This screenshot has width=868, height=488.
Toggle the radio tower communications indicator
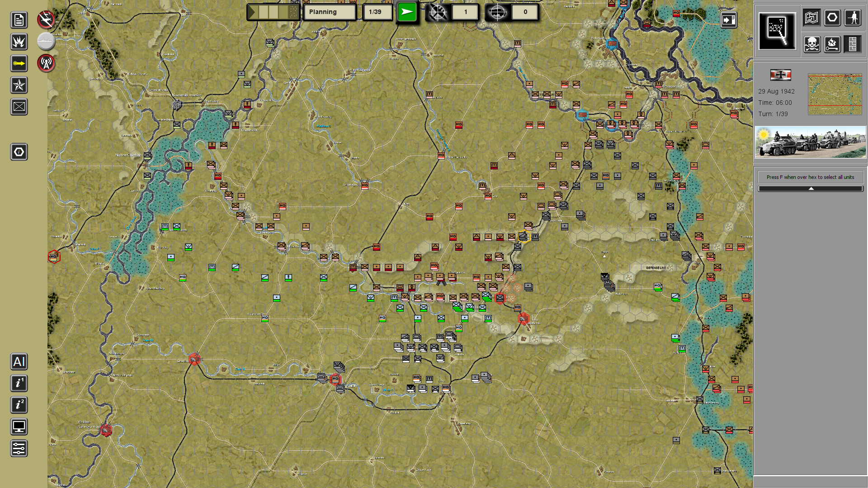point(46,63)
